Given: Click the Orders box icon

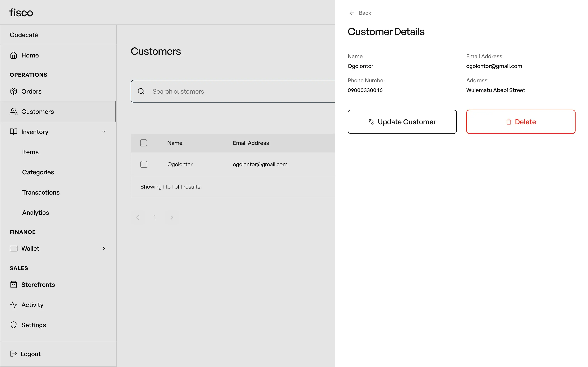Looking at the screenshot, I should pyautogui.click(x=14, y=91).
